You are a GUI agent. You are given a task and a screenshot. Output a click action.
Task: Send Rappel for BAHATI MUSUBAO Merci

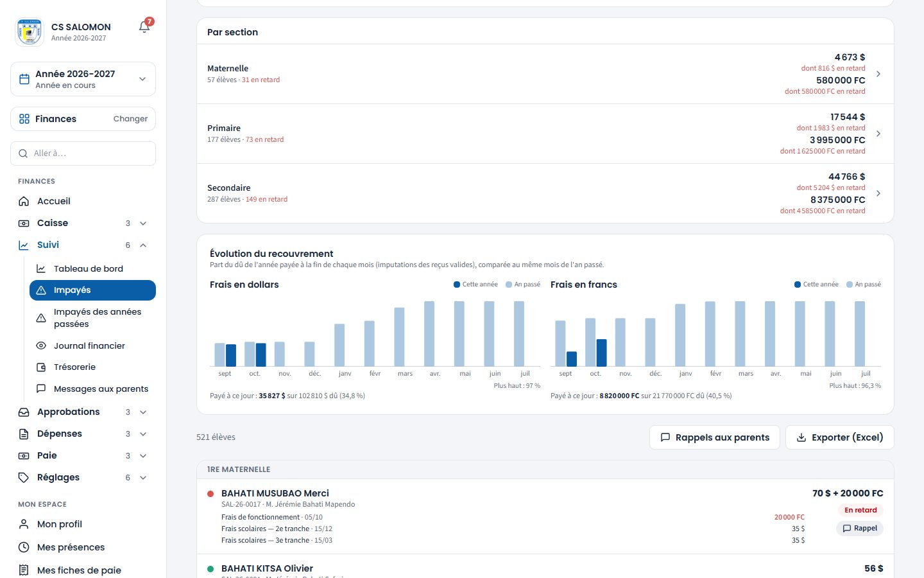(860, 529)
